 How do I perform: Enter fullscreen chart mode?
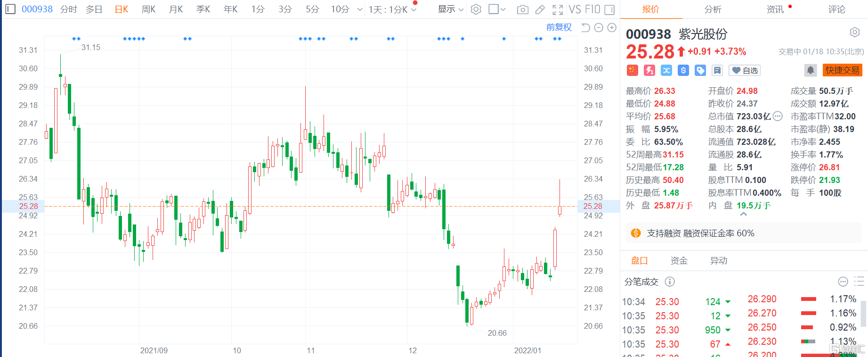click(558, 9)
